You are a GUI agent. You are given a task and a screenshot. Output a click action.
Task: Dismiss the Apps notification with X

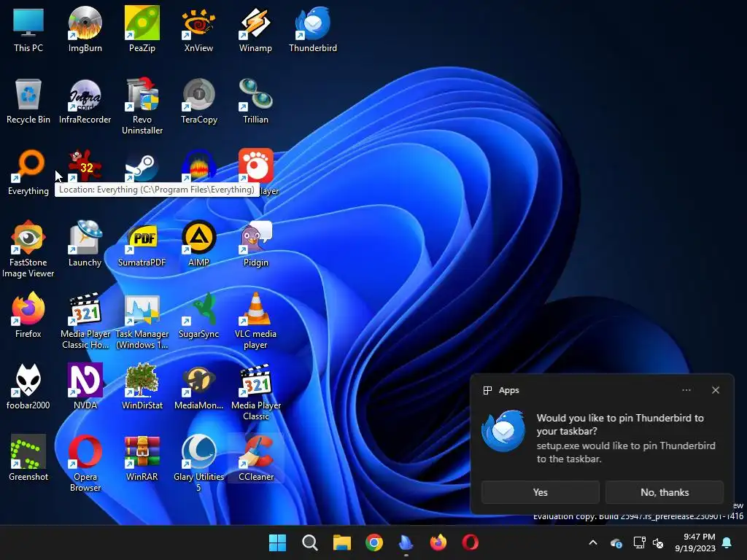pyautogui.click(x=716, y=390)
